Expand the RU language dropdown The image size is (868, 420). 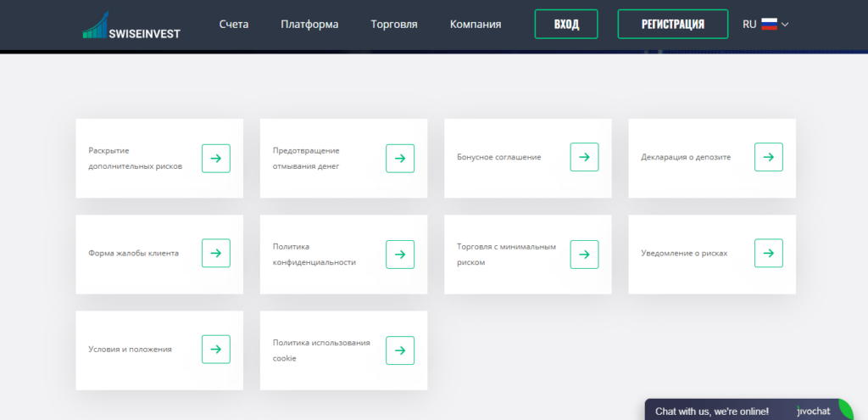click(x=765, y=24)
